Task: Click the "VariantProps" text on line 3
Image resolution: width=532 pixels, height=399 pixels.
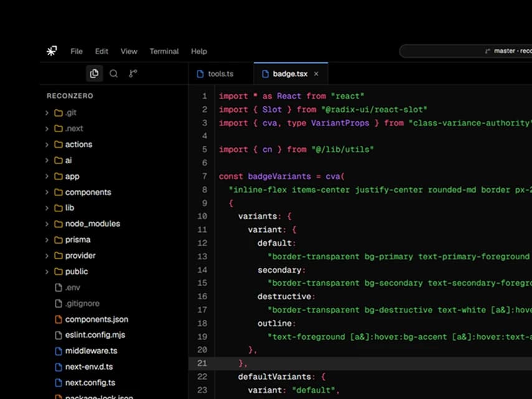Action: [x=340, y=123]
